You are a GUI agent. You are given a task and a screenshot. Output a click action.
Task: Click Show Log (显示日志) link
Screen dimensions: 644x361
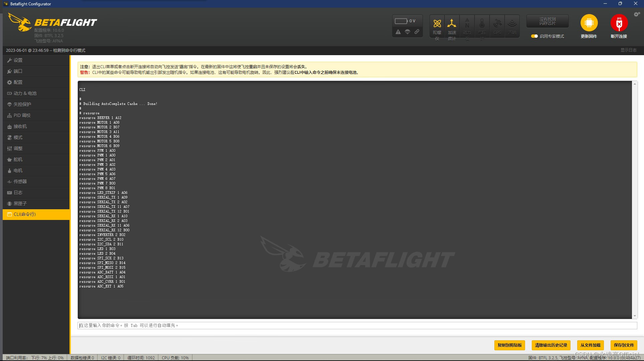click(628, 50)
